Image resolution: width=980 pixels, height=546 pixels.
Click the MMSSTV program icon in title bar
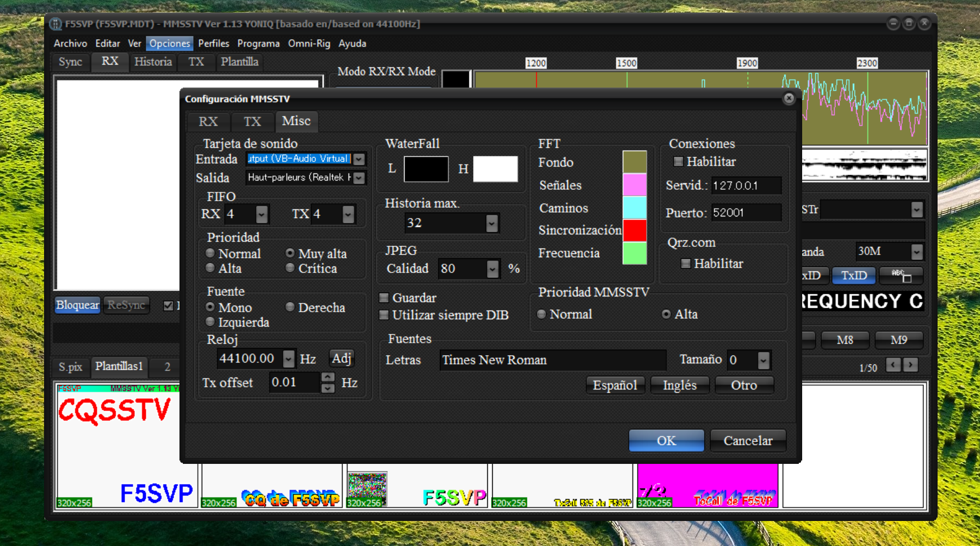tap(55, 24)
